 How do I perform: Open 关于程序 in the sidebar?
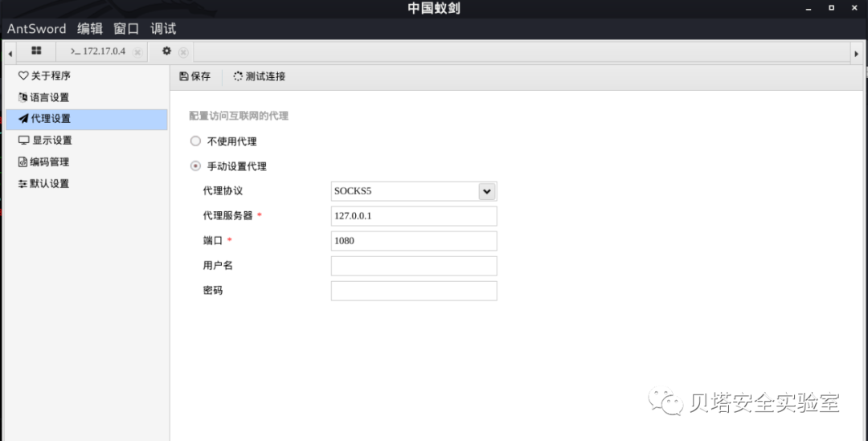click(x=86, y=76)
